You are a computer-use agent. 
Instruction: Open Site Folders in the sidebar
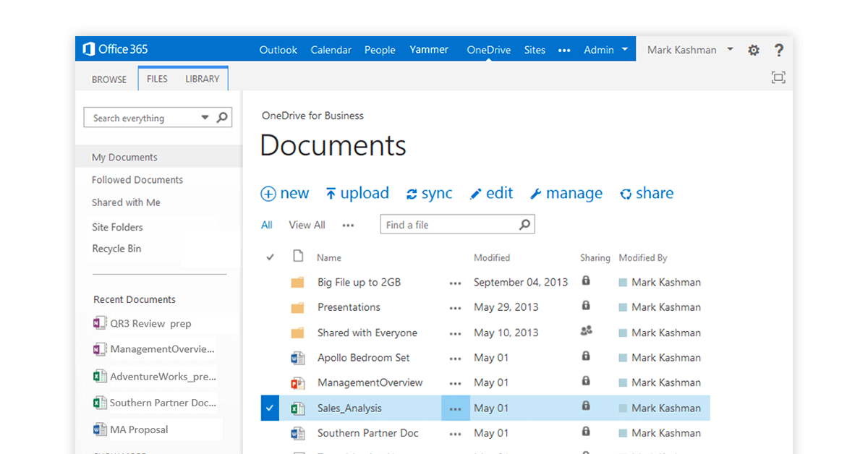point(117,227)
